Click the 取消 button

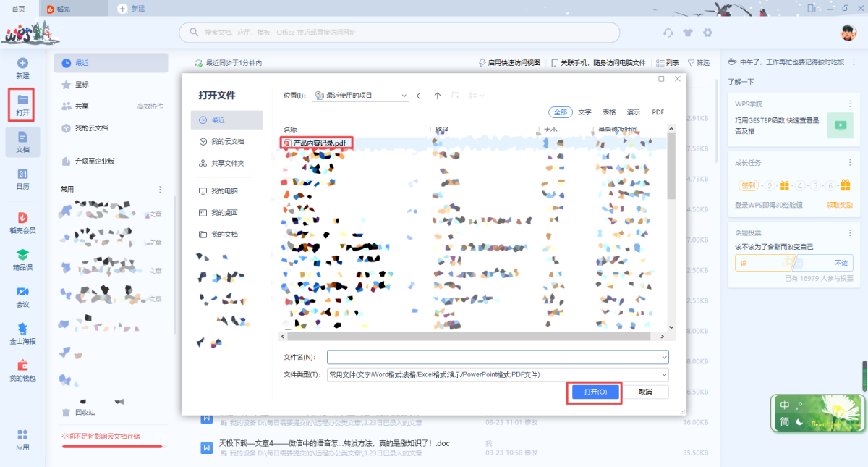point(645,392)
